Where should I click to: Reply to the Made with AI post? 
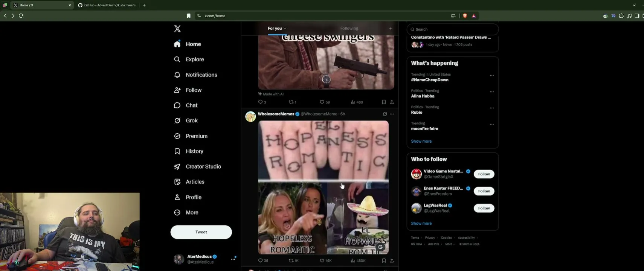click(x=262, y=102)
